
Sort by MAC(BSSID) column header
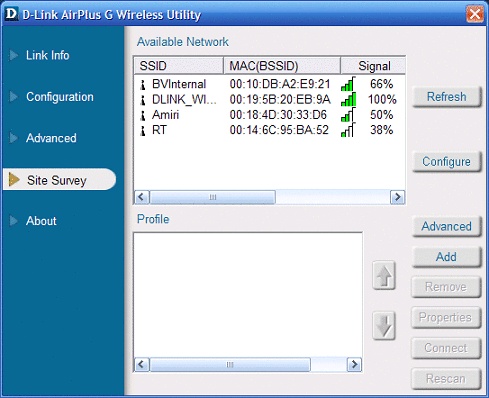click(282, 66)
